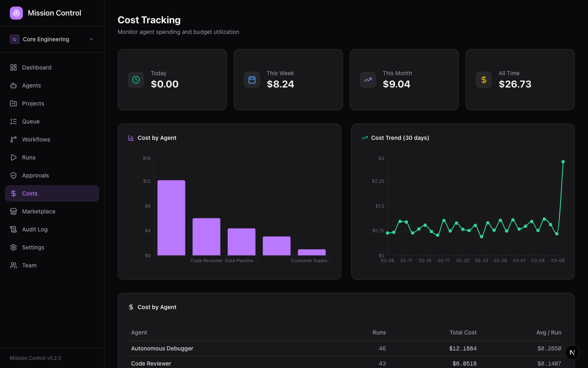
Task: Collapse the Core Engineering workspace selector
Action: pos(91,39)
